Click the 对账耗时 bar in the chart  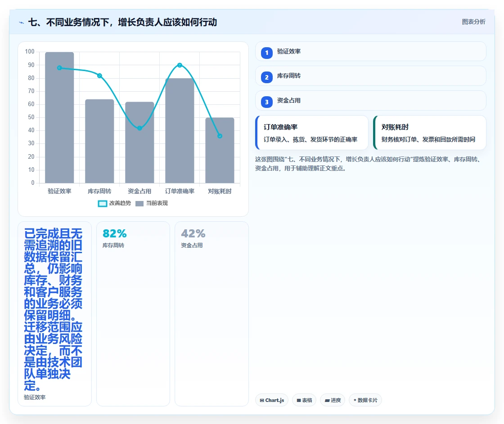click(x=220, y=150)
